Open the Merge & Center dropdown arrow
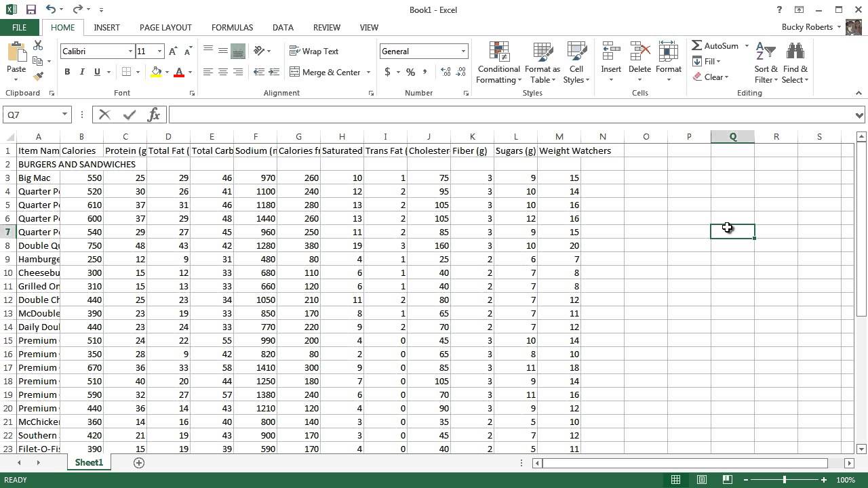This screenshot has height=488, width=868. pos(368,72)
